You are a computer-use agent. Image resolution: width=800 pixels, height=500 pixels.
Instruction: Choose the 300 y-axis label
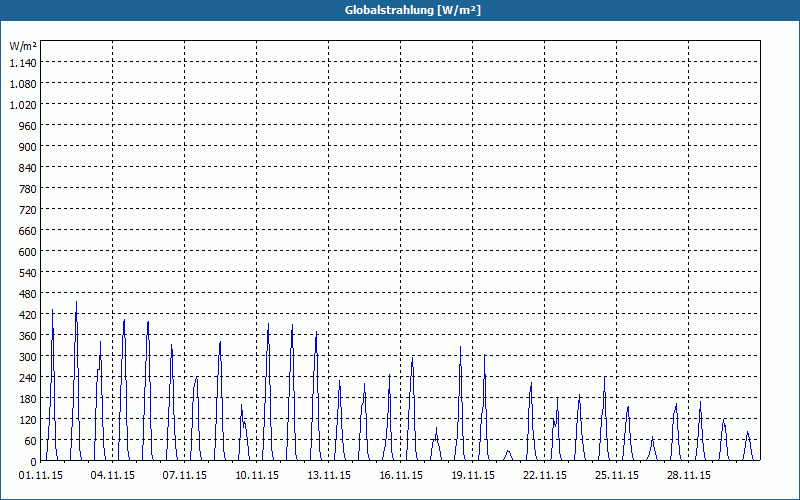[28, 357]
